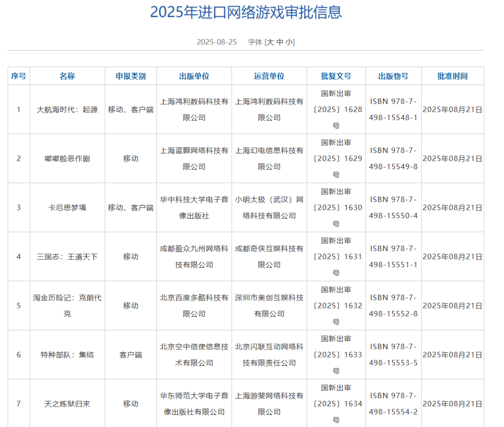Click the 申报类别 column header
The image size is (504, 427).
tap(131, 76)
